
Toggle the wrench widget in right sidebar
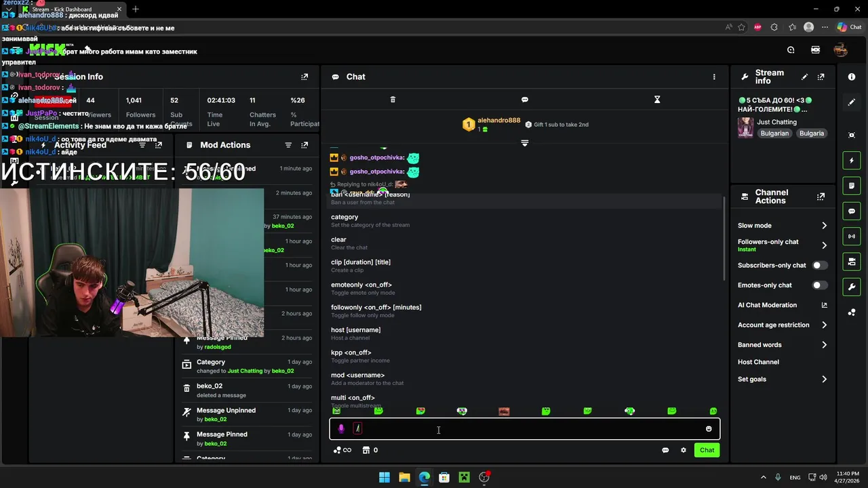click(x=852, y=287)
